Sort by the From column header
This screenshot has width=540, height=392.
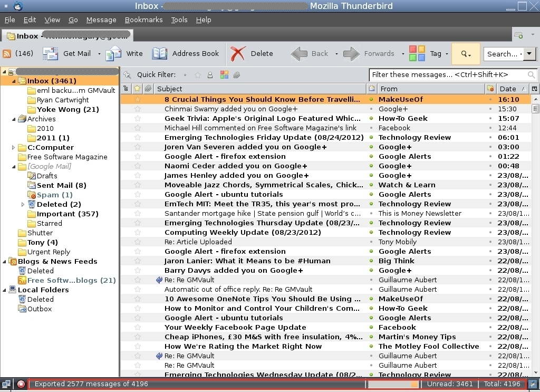click(x=431, y=89)
